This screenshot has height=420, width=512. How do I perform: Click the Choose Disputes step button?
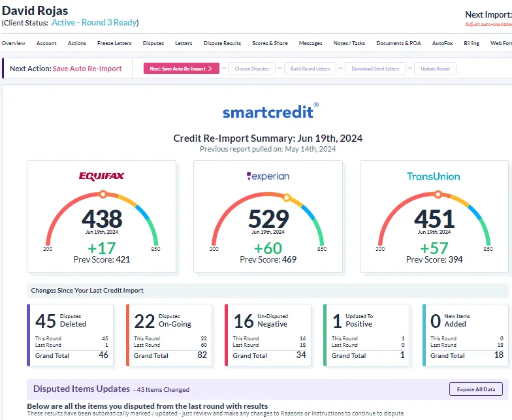252,69
